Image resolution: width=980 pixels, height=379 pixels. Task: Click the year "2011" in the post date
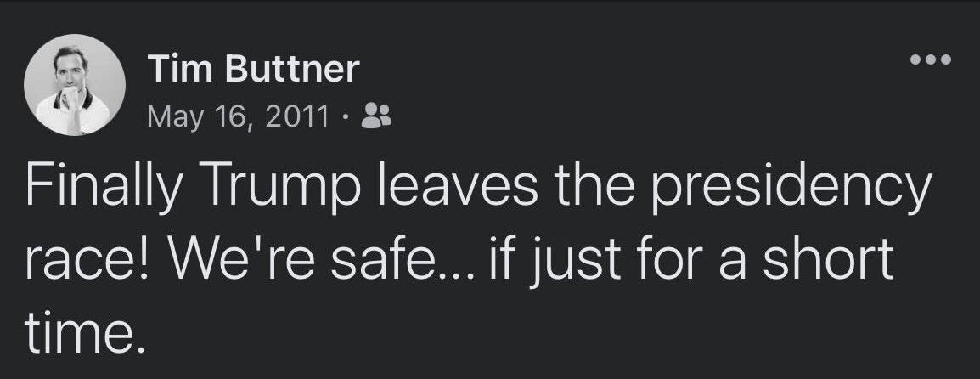tap(297, 116)
